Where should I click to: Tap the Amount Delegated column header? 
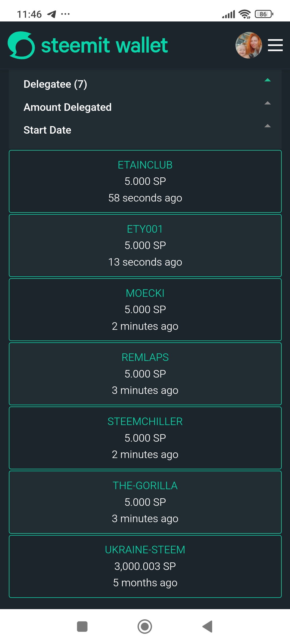pos(68,107)
